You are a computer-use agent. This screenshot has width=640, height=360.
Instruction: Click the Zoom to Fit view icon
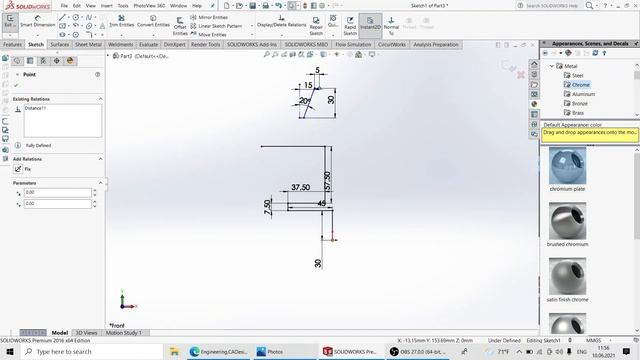tap(267, 54)
